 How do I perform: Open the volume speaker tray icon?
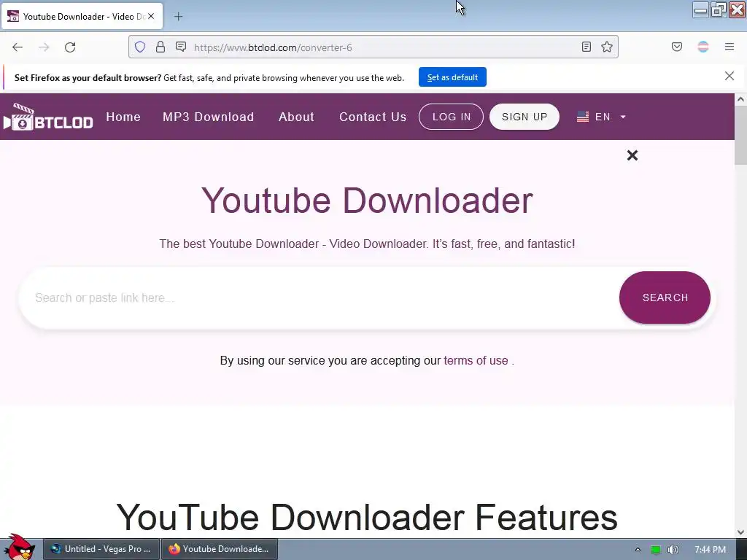[673, 550]
